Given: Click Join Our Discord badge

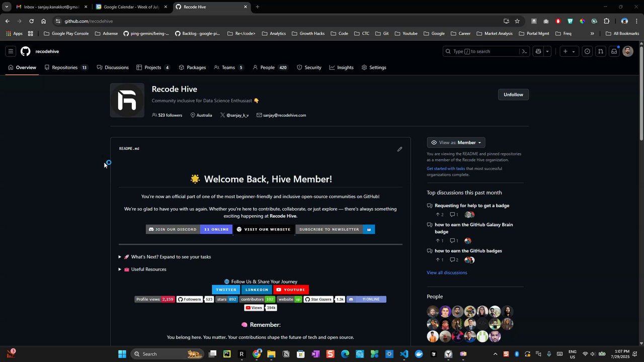Looking at the screenshot, I should point(189,229).
